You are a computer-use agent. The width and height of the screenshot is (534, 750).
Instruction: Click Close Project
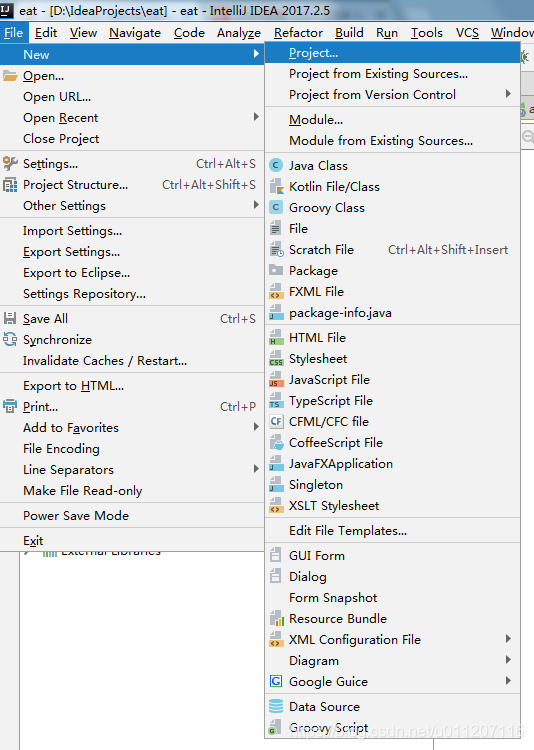[x=132, y=139]
